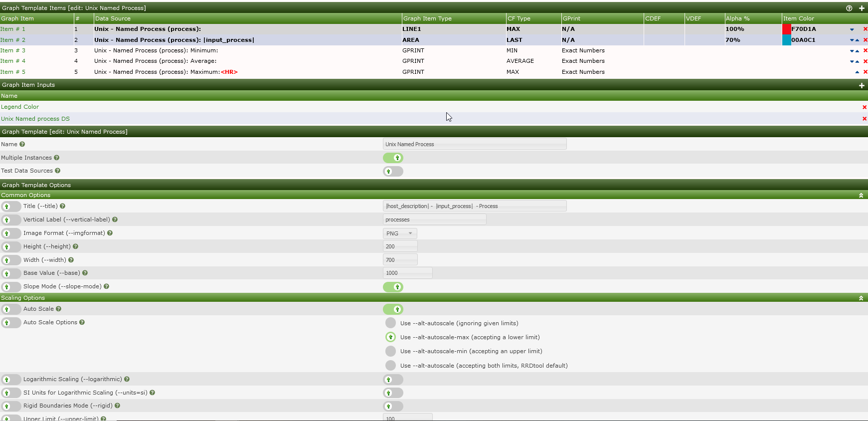Show help for Title (--title)
Image resolution: width=868 pixels, height=421 pixels.
pyautogui.click(x=62, y=206)
